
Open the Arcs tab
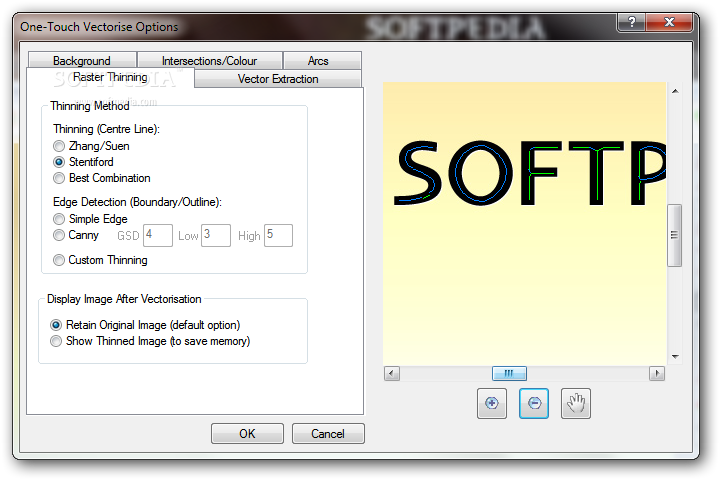point(322,60)
